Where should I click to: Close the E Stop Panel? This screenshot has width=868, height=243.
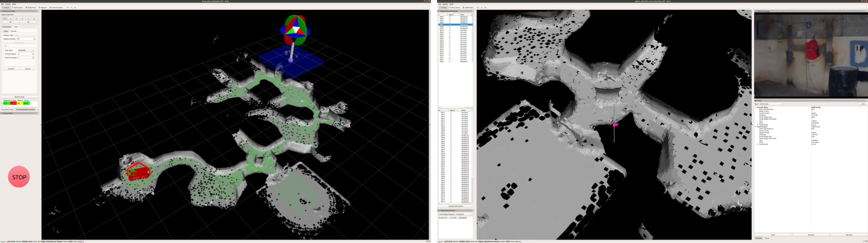(37, 113)
